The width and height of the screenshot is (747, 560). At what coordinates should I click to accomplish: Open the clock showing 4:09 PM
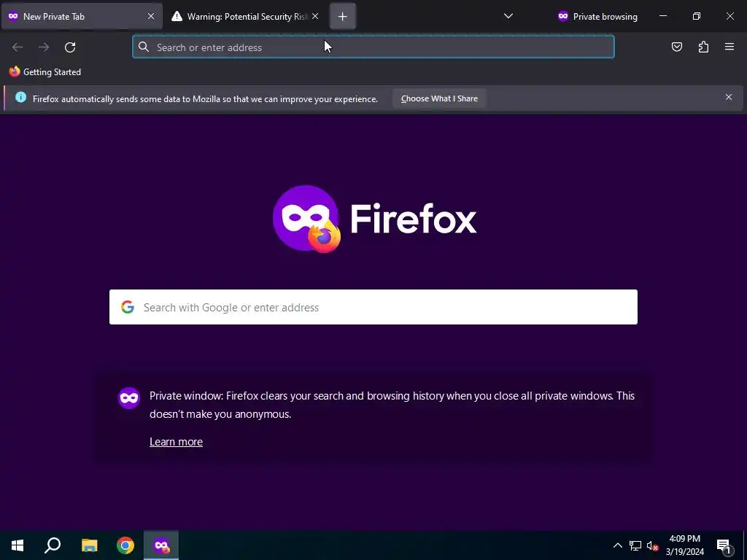(685, 545)
